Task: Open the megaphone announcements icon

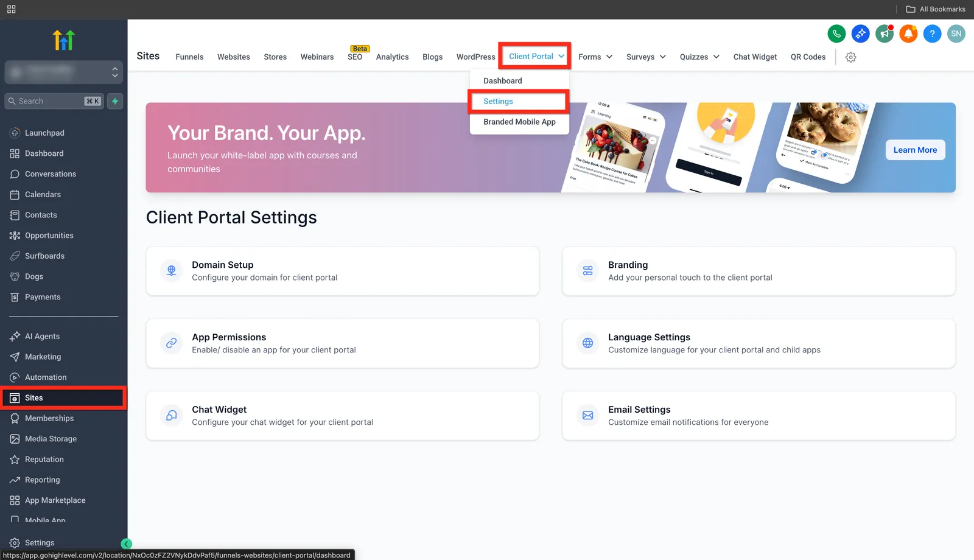Action: click(x=885, y=34)
